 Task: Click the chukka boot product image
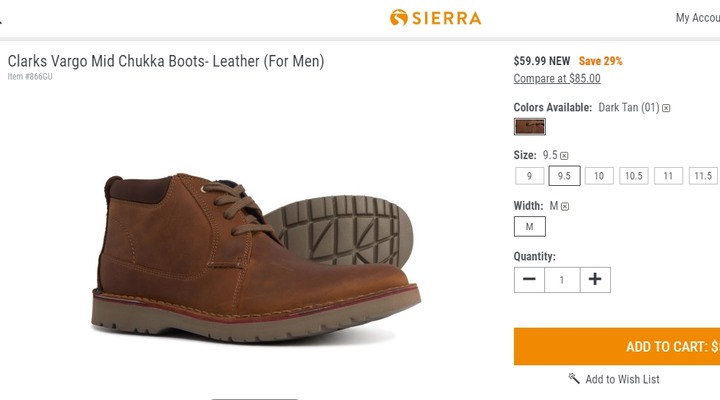tap(256, 257)
